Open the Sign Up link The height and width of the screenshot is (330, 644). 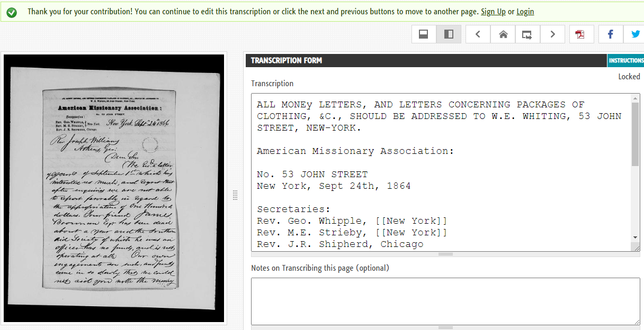click(493, 12)
